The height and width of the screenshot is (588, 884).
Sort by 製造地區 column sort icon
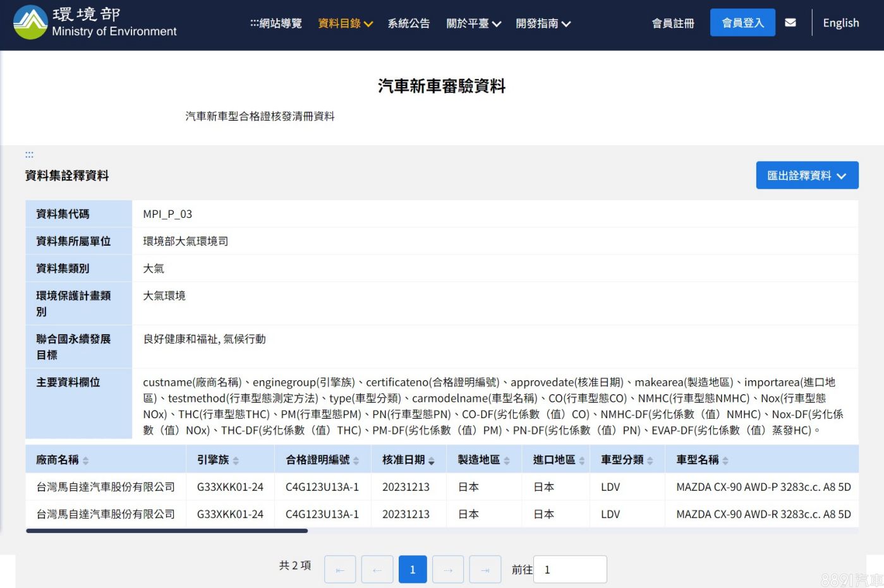(507, 461)
